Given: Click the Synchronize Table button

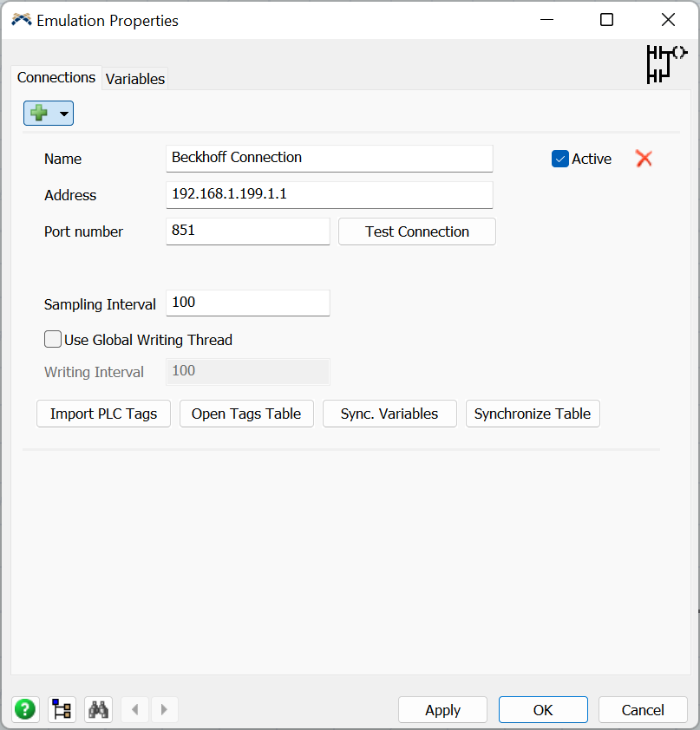Looking at the screenshot, I should pos(533,414).
